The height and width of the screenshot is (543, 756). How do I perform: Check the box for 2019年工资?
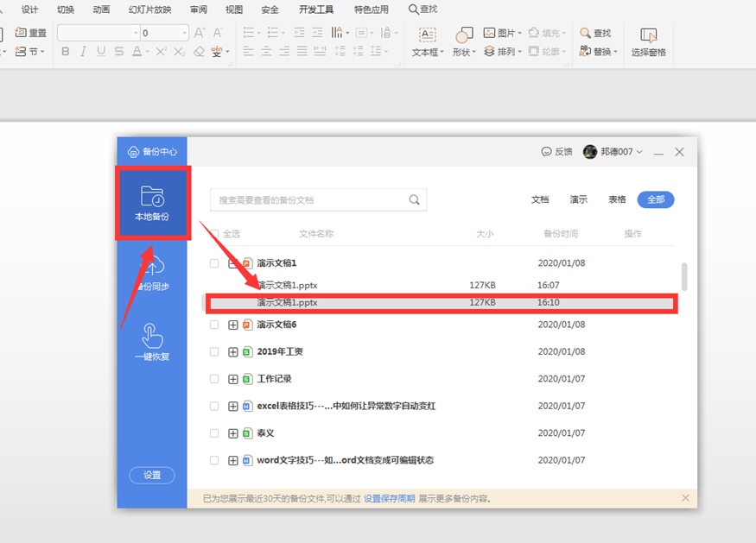pyautogui.click(x=214, y=351)
